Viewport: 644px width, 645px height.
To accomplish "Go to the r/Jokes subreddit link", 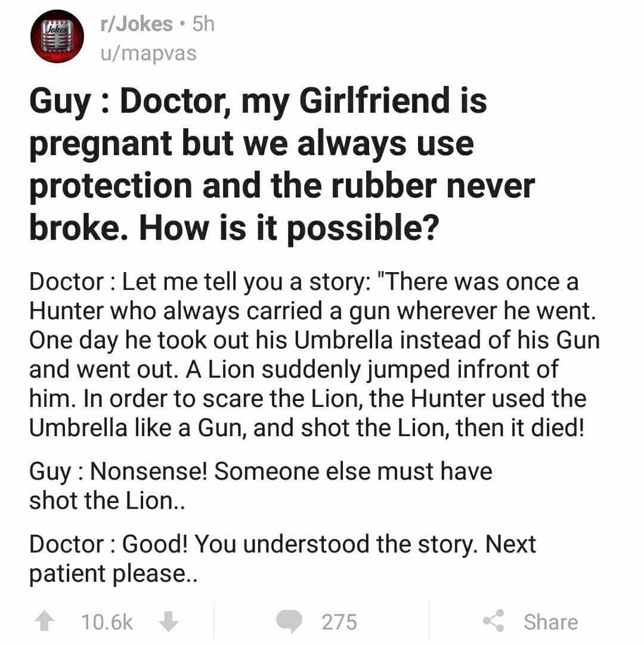I will 137,25.
